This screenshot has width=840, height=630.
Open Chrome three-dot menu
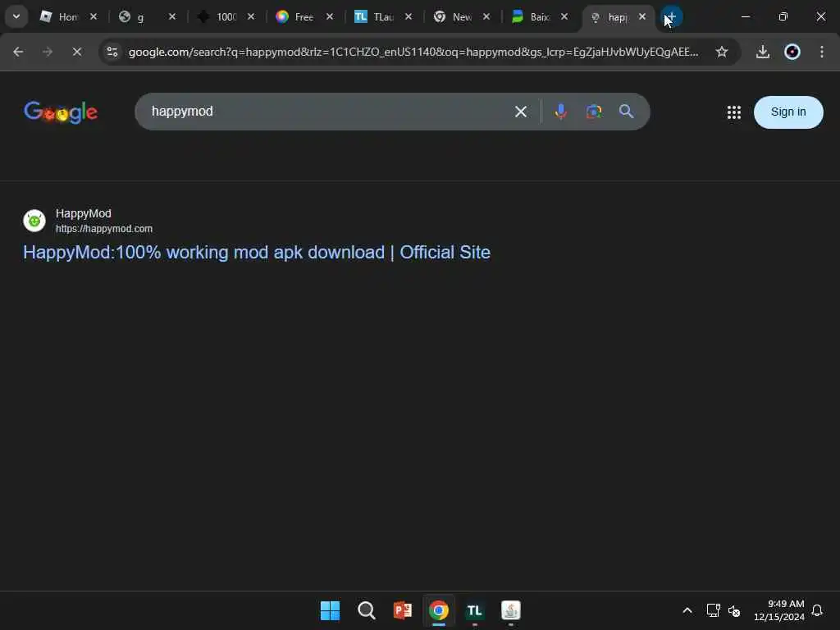[822, 52]
